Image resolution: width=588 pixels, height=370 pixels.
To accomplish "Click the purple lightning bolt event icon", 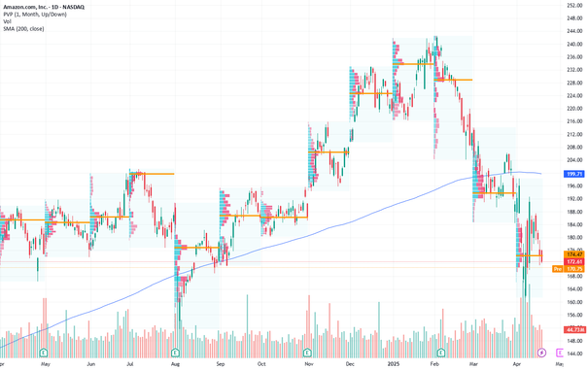I will pos(541,353).
